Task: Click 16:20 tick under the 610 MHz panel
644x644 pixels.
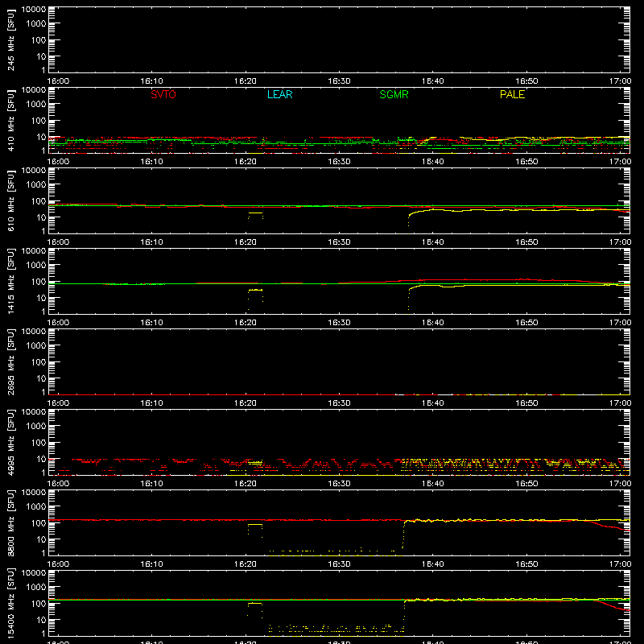Action: (x=246, y=242)
